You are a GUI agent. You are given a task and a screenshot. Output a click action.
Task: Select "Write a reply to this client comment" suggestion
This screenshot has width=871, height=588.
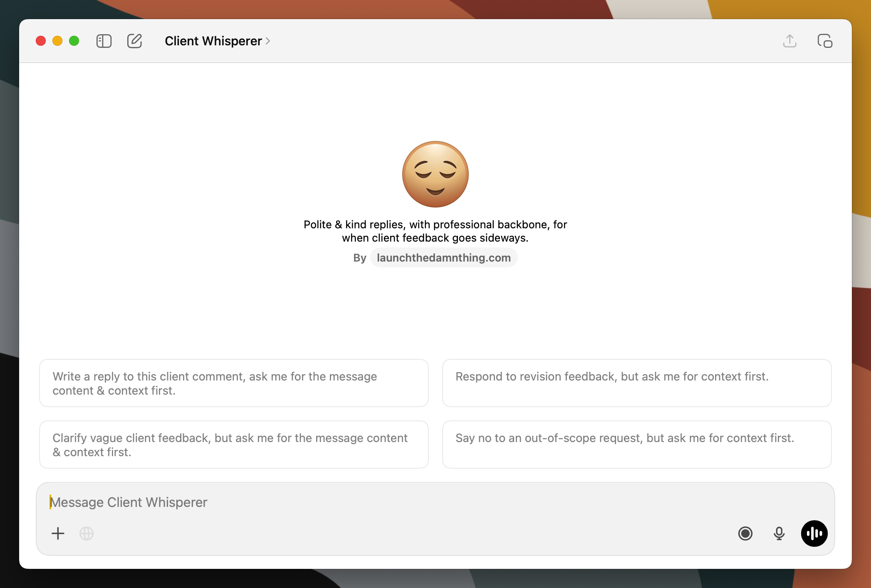pos(234,383)
